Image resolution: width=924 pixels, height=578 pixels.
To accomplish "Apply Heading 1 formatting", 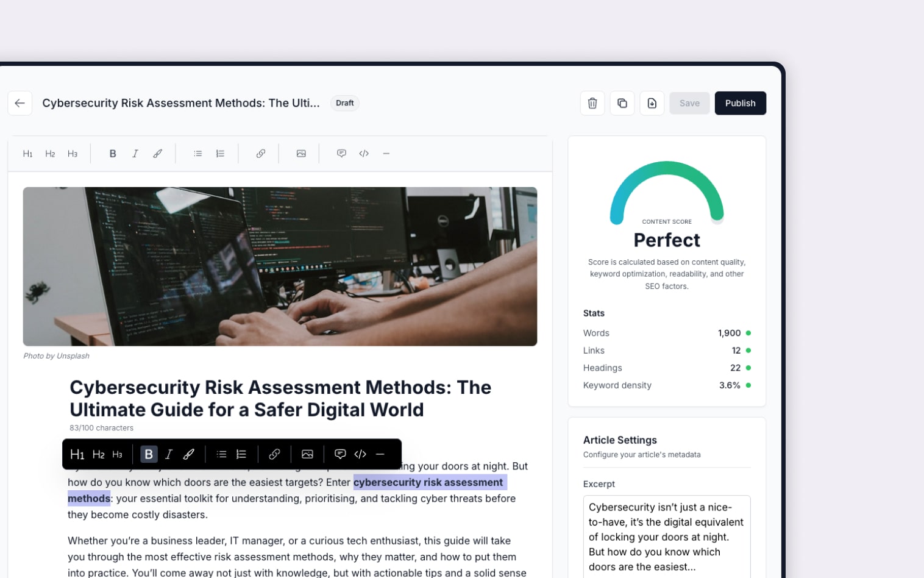I will coord(27,153).
